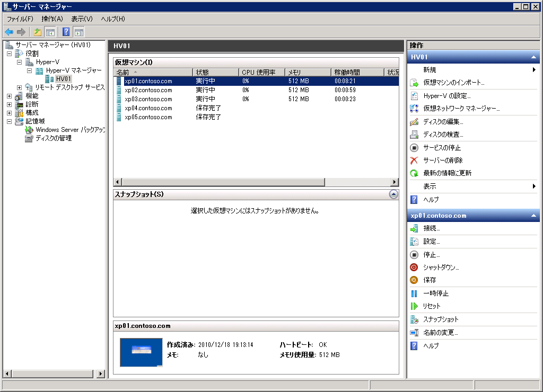The width and height of the screenshot is (543, 392).
Task: Click the tree pane scroll left arrow
Action: (7, 373)
